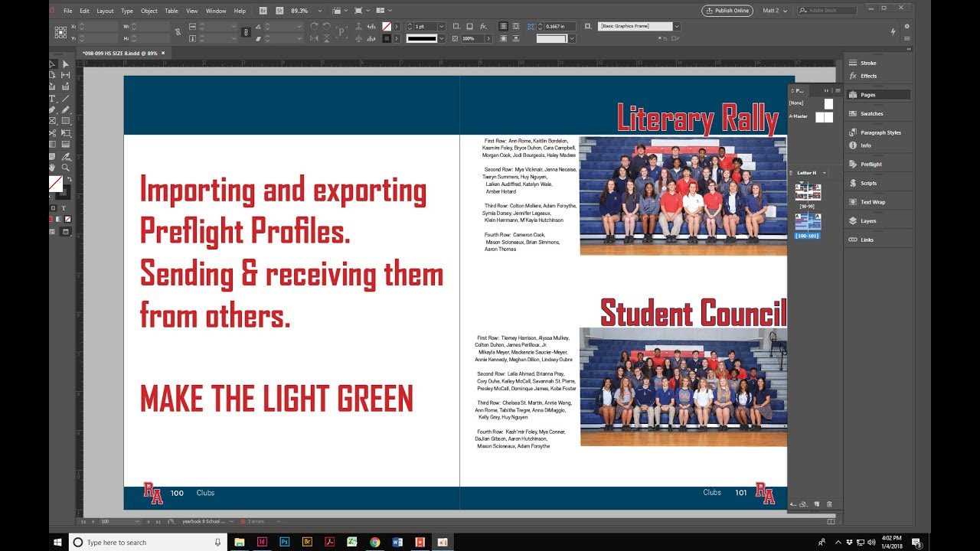Toggle screen mode button in Tools panel
Image resolution: width=980 pixels, height=551 pixels.
coord(65,231)
